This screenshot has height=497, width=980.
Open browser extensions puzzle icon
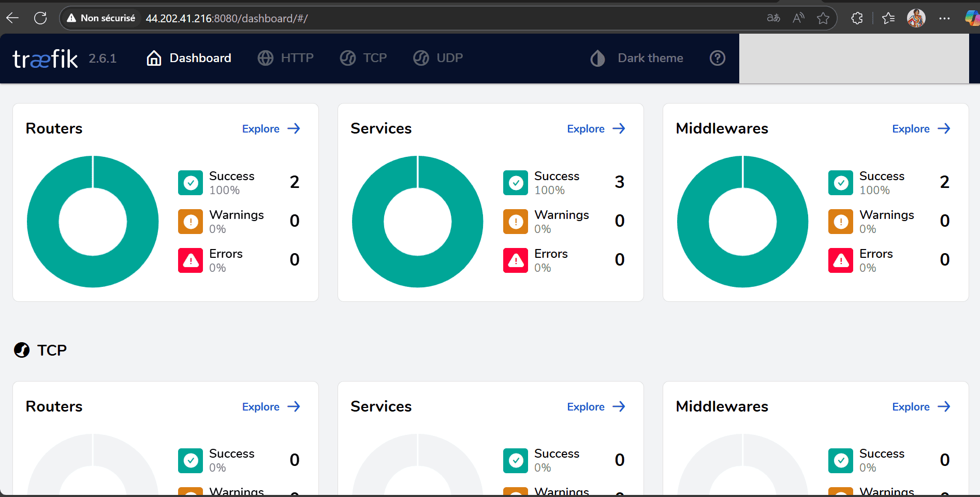(857, 18)
